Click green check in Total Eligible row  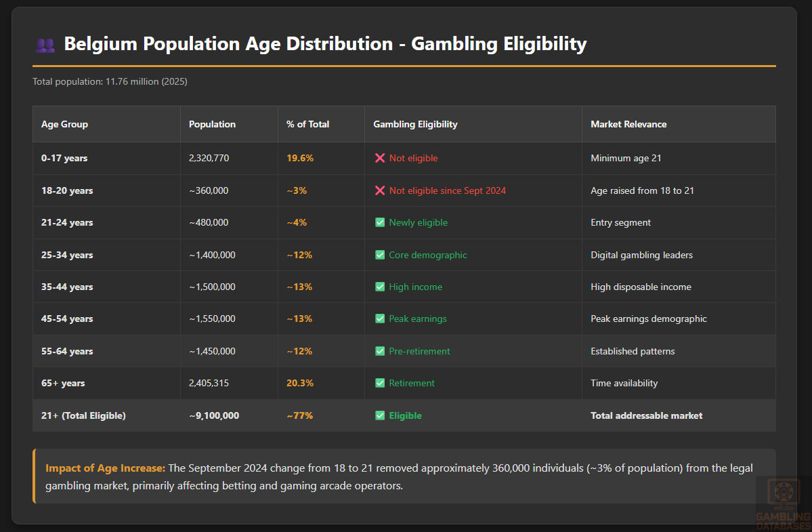(x=380, y=415)
